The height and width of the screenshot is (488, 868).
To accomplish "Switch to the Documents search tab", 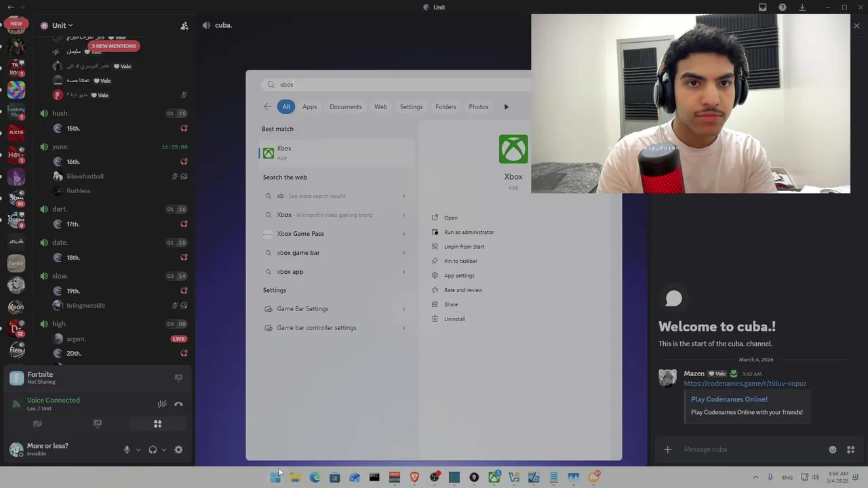I will pos(345,106).
